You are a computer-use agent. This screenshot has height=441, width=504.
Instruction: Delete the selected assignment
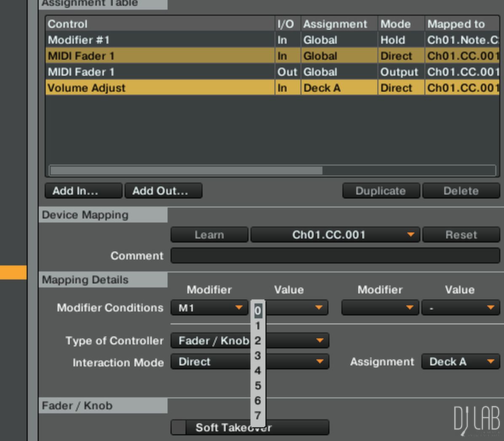click(461, 191)
